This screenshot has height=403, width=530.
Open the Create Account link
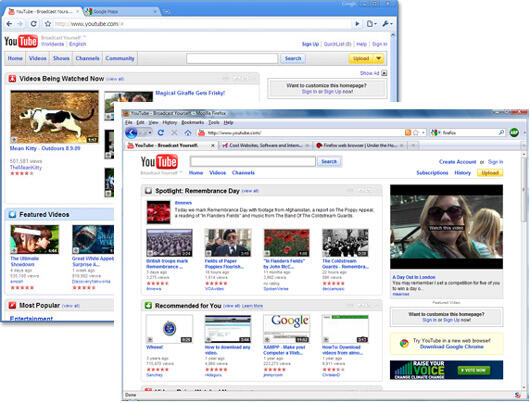coord(457,162)
